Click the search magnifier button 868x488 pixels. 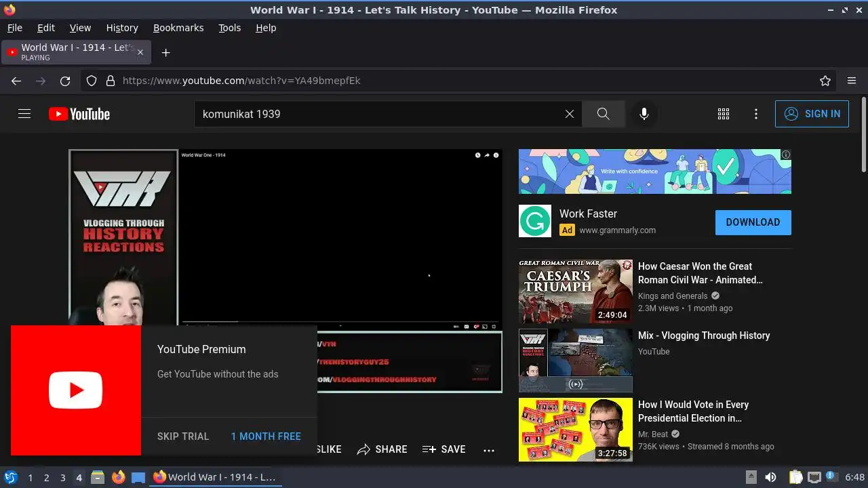[603, 114]
